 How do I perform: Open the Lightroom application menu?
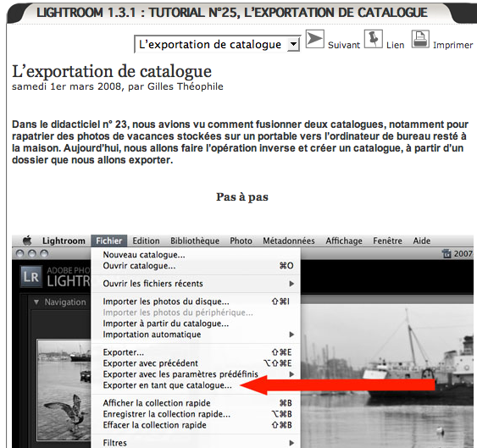[64, 241]
